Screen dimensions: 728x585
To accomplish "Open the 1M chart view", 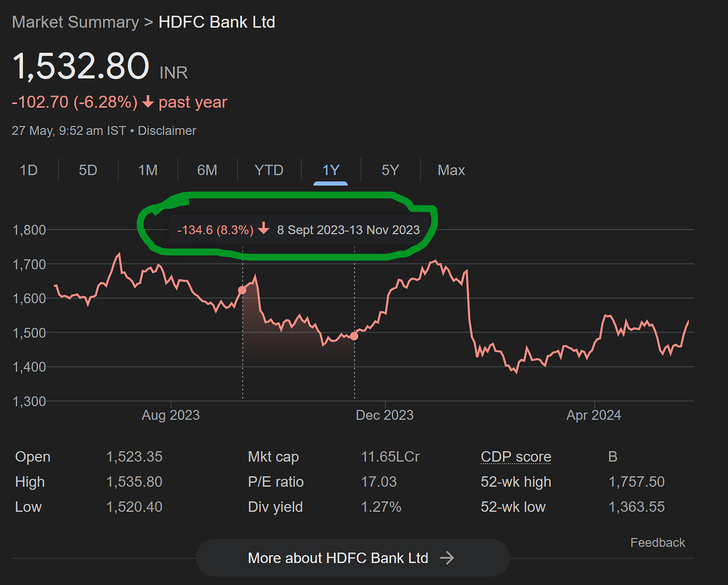I will click(x=147, y=170).
